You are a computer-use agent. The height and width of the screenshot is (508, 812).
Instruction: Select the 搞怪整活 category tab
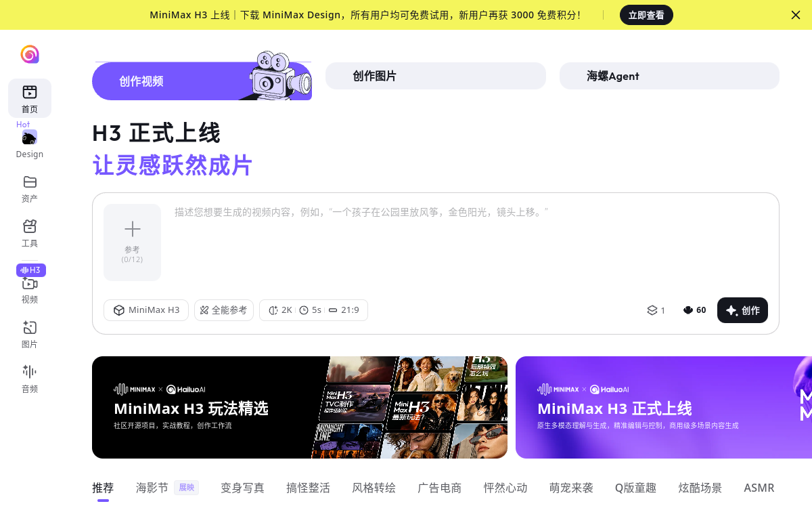(308, 488)
